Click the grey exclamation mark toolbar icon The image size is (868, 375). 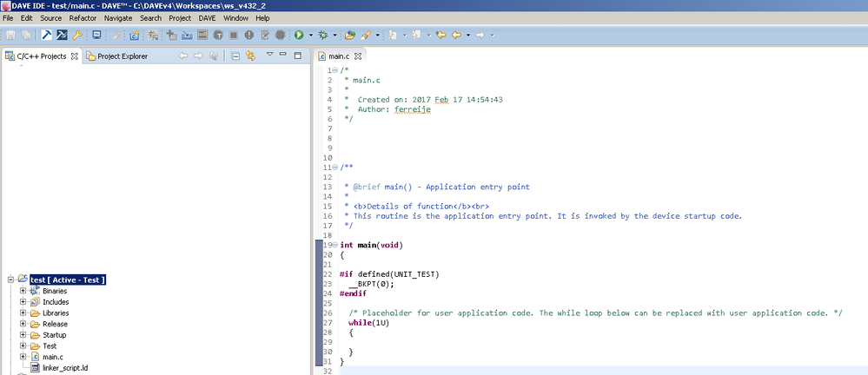(249, 35)
